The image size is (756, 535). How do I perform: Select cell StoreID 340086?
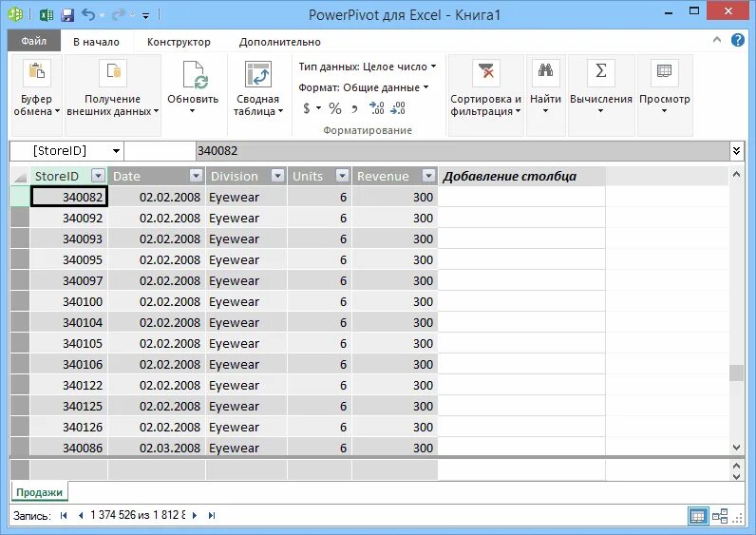pyautogui.click(x=69, y=448)
